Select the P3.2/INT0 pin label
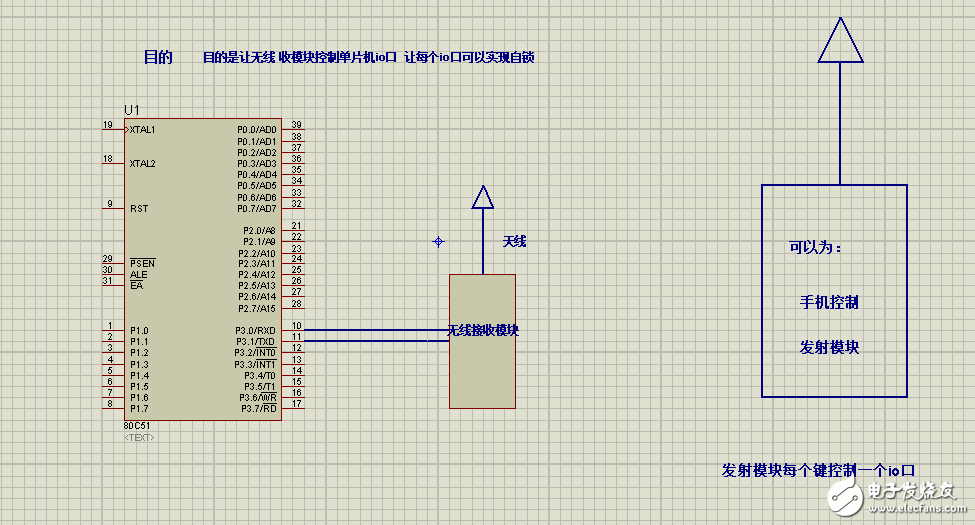This screenshot has width=975, height=525. coord(255,353)
